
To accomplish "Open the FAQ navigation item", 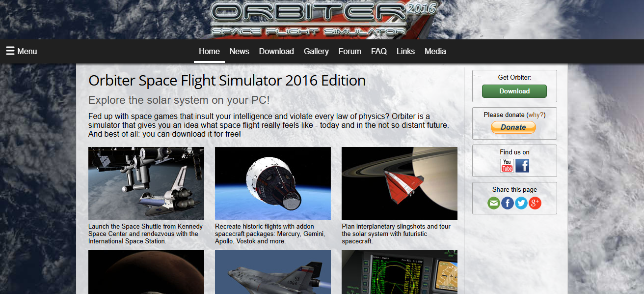I will (379, 51).
